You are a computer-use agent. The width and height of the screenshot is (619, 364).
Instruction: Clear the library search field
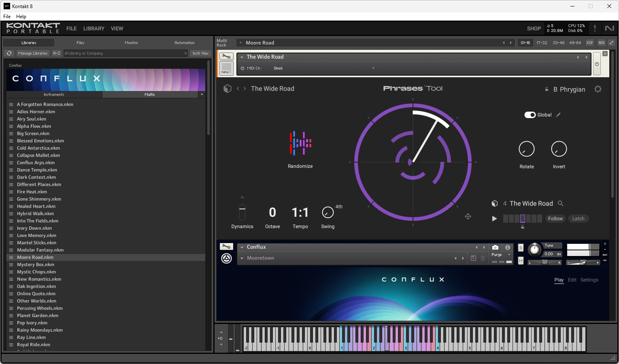185,53
